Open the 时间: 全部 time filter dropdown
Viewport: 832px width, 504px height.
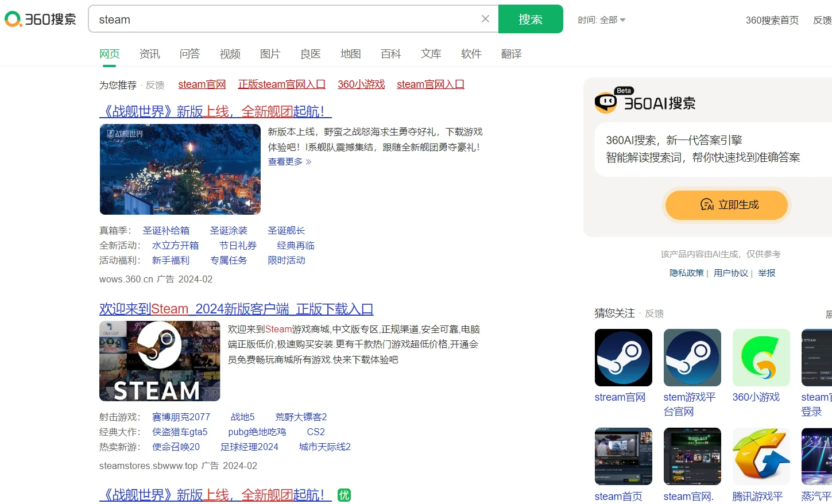(x=602, y=20)
